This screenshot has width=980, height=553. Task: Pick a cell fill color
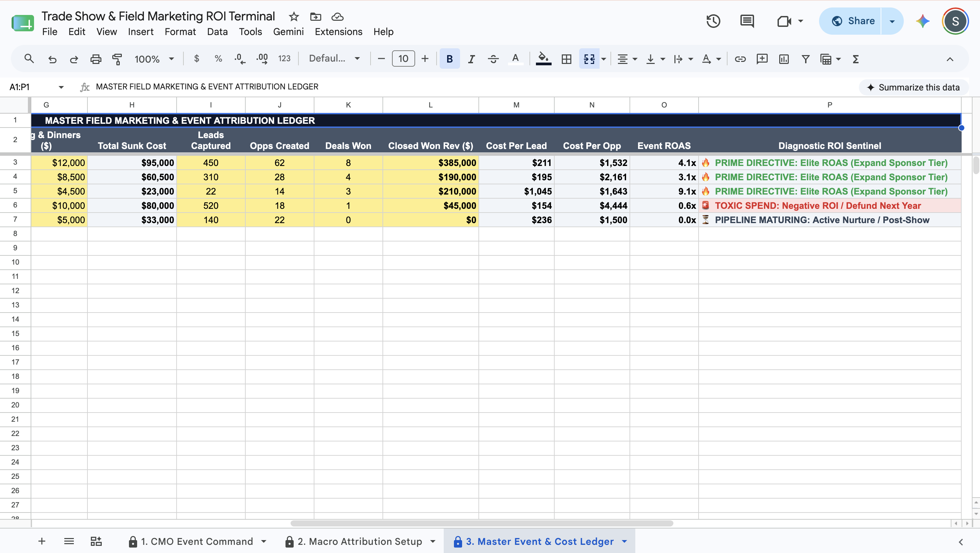tap(543, 59)
